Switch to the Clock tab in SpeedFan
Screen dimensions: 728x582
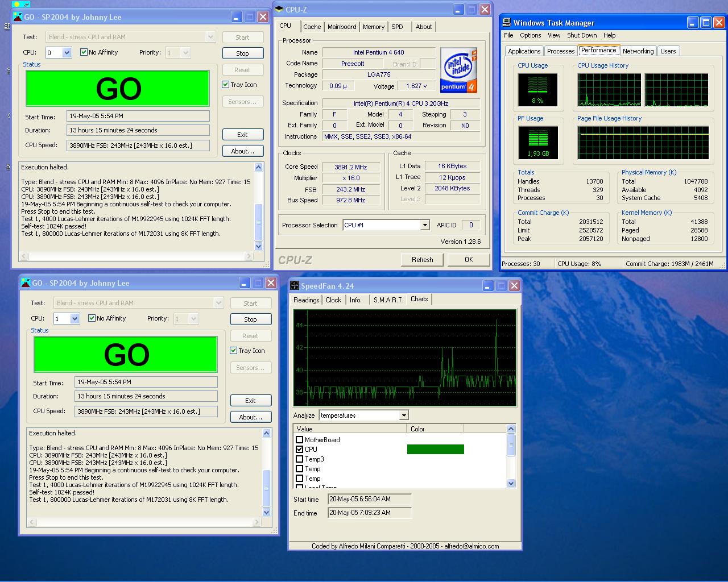pos(334,300)
